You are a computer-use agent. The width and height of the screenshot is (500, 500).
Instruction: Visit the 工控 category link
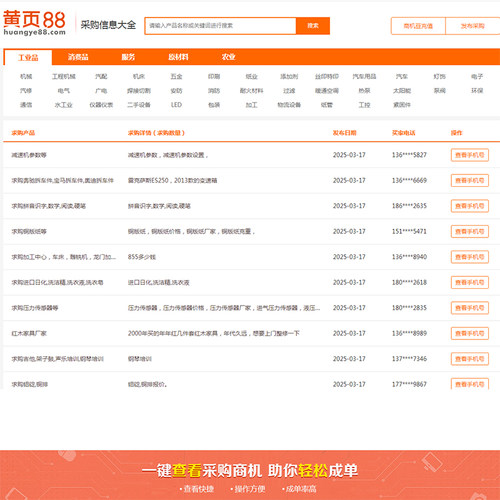coord(364,105)
